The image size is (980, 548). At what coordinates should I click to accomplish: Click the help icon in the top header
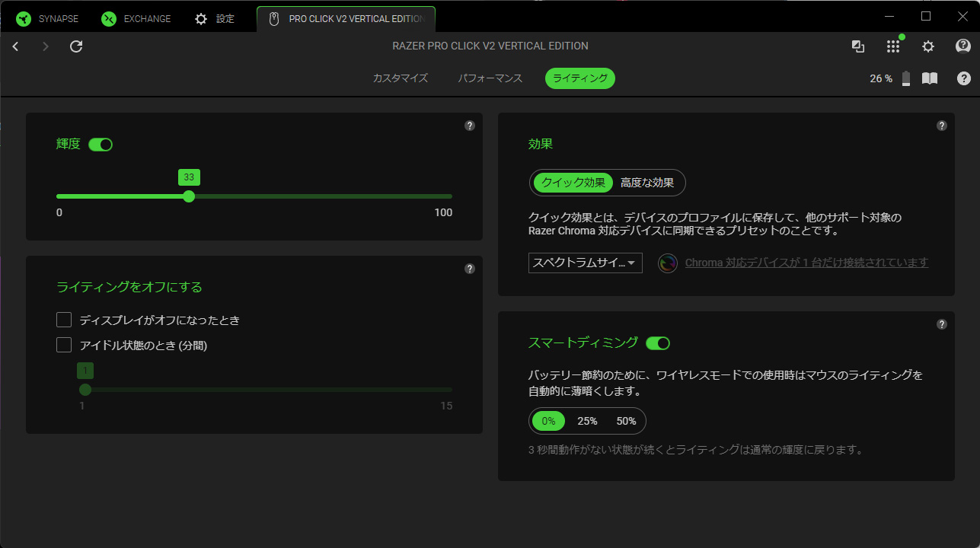(x=963, y=46)
